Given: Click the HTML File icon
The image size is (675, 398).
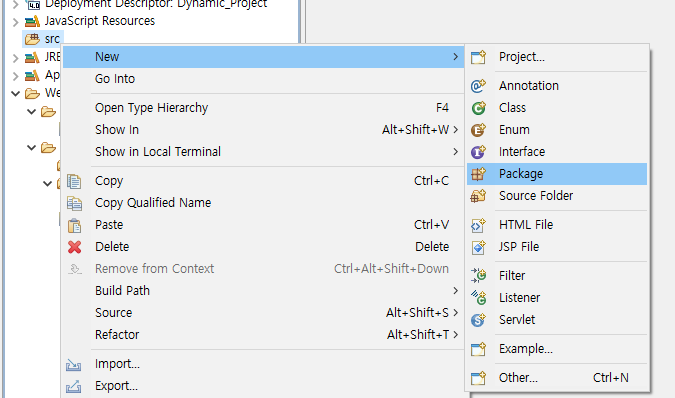Looking at the screenshot, I should click(x=478, y=225).
